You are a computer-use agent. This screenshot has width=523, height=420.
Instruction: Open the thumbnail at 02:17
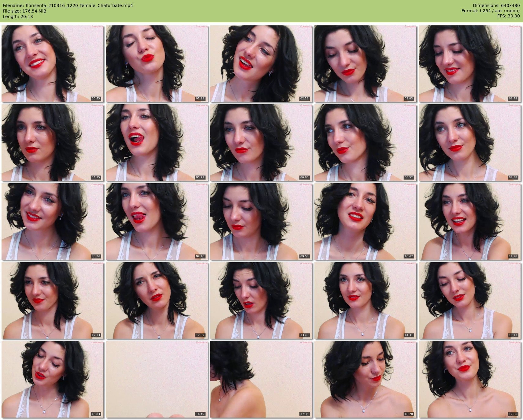(261, 64)
